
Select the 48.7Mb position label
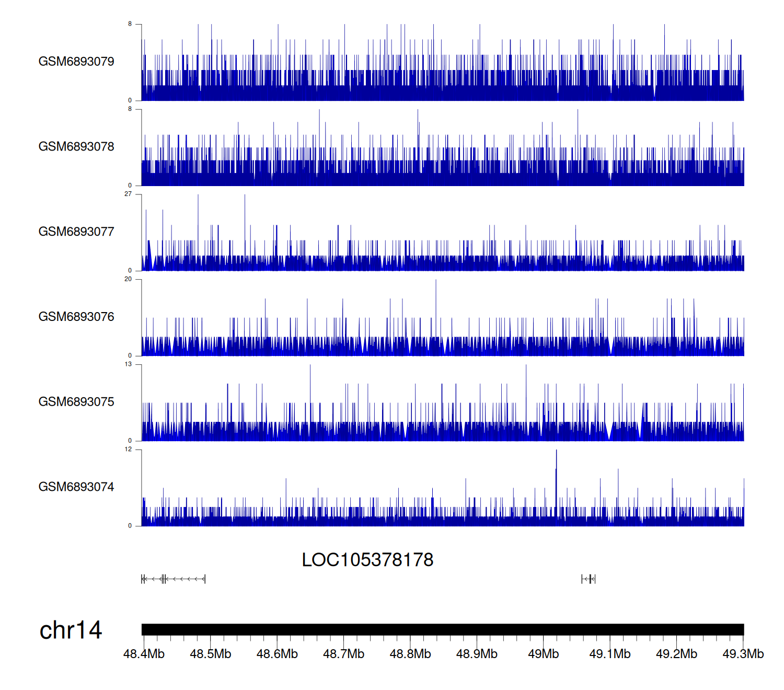[x=343, y=654]
